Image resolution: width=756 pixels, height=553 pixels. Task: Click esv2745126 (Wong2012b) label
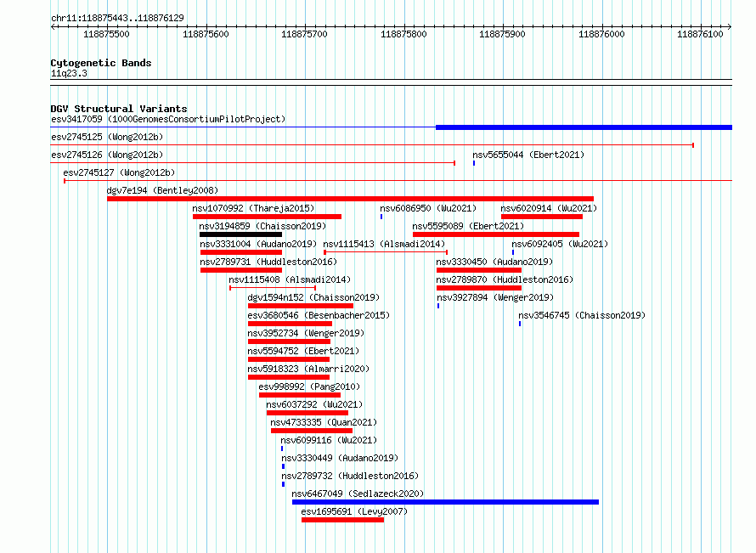[107, 155]
